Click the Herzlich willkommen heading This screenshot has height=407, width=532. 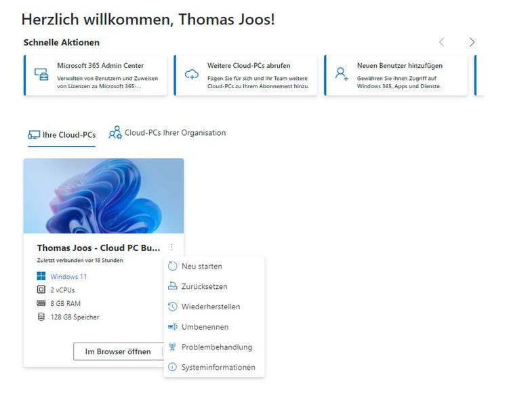(x=148, y=19)
